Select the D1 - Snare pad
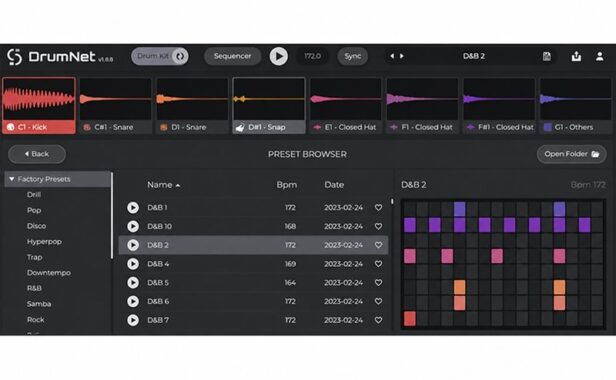Screen dimensions: 616x380 [192, 106]
